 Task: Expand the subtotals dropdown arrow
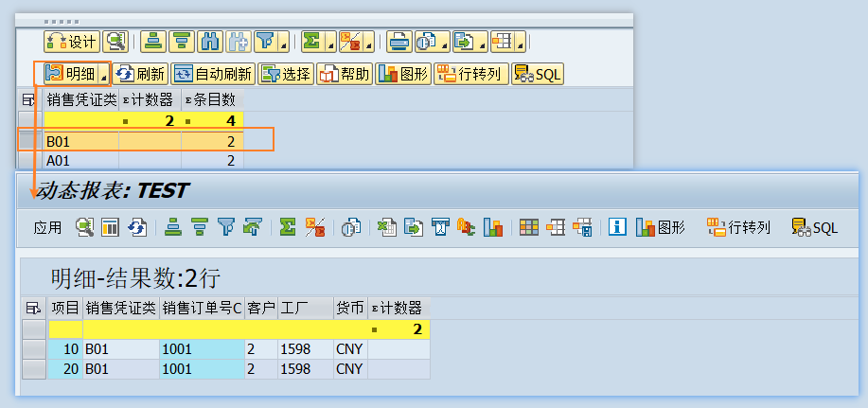[368, 42]
